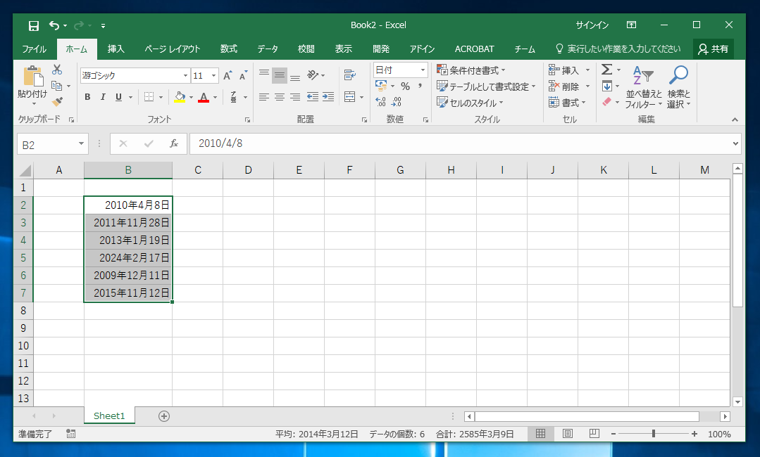Toggle italic formatting
The width and height of the screenshot is (760, 457).
pyautogui.click(x=103, y=97)
